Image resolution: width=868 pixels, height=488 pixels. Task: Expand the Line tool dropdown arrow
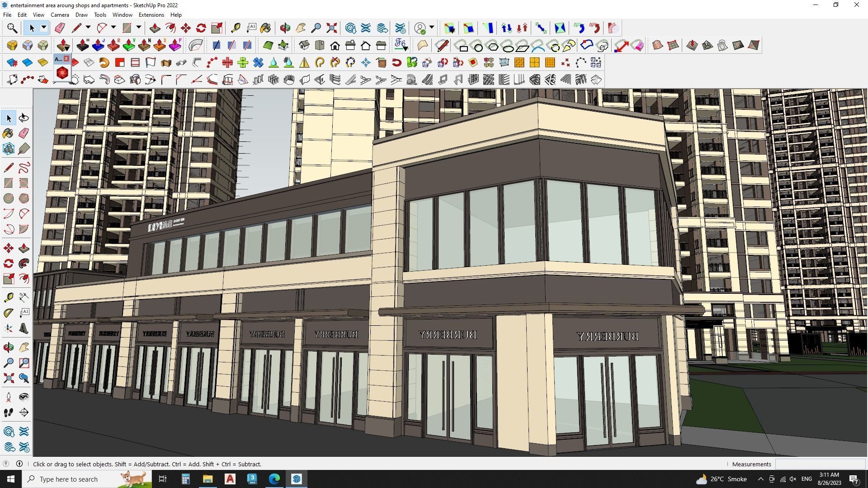[x=88, y=28]
